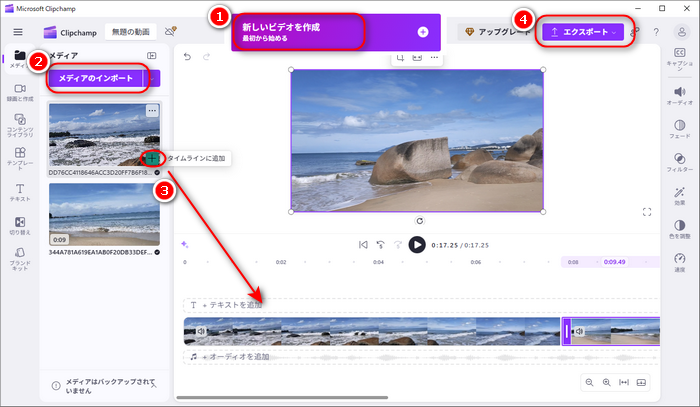Collapse the media panel
Screen dimensions: 700x407
coord(152,56)
